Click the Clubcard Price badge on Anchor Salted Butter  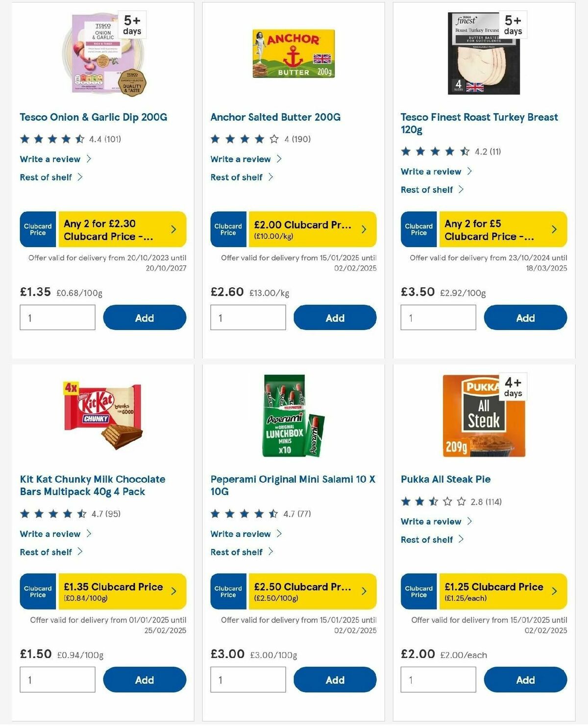(228, 229)
